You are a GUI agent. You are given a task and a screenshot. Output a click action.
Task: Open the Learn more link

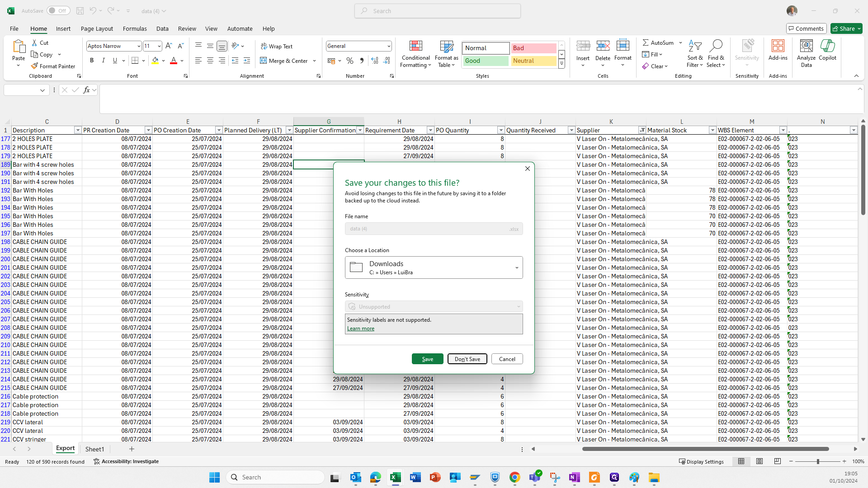[x=361, y=328]
